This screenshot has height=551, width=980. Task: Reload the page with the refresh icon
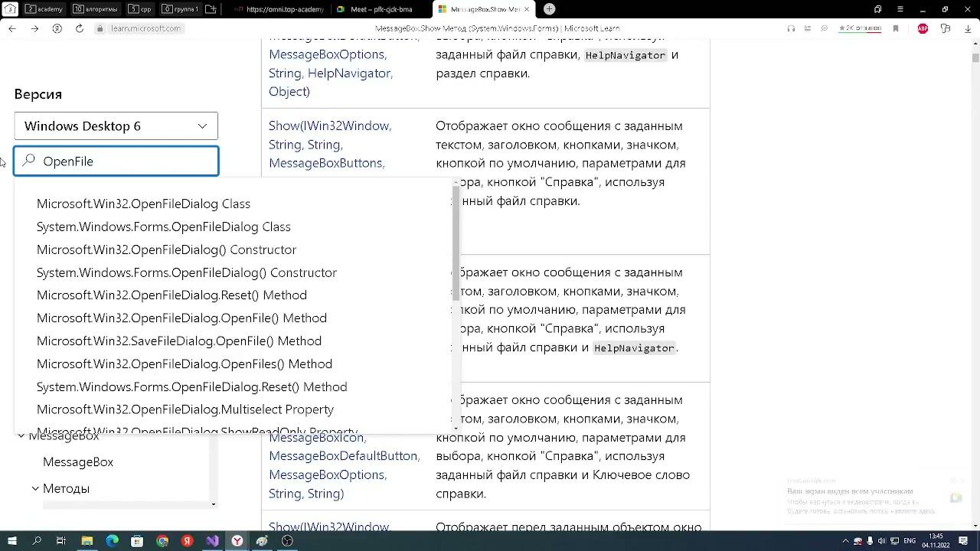pos(79,28)
